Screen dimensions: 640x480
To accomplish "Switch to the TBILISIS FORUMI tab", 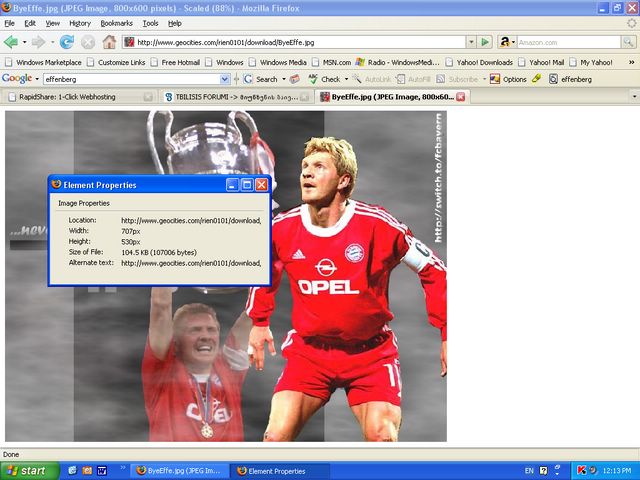I will coord(236,97).
